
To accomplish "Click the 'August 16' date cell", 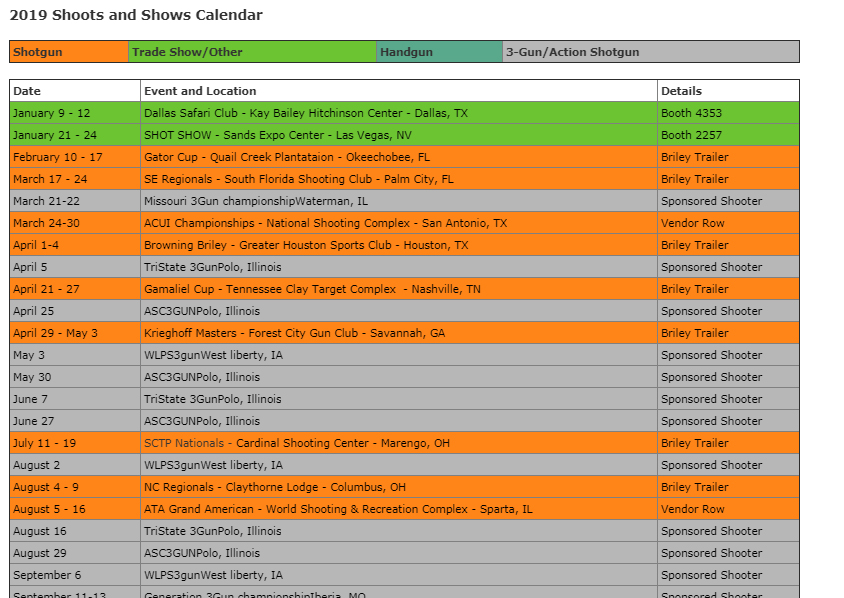I will pyautogui.click(x=75, y=532).
